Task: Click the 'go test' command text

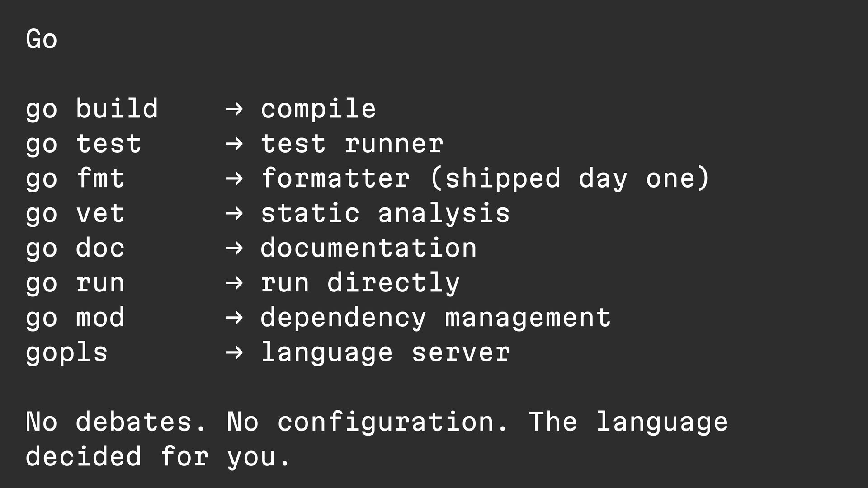Action: tap(84, 145)
